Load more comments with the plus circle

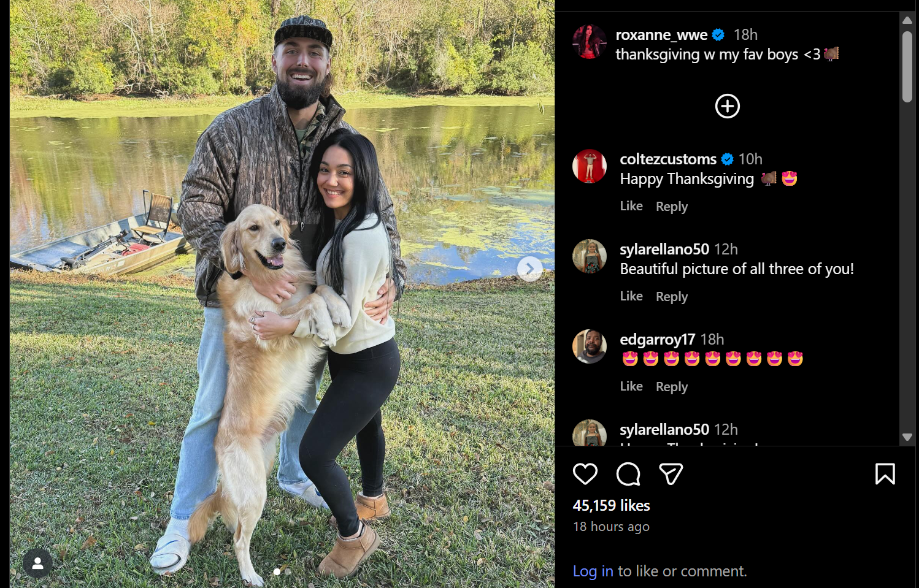(728, 106)
